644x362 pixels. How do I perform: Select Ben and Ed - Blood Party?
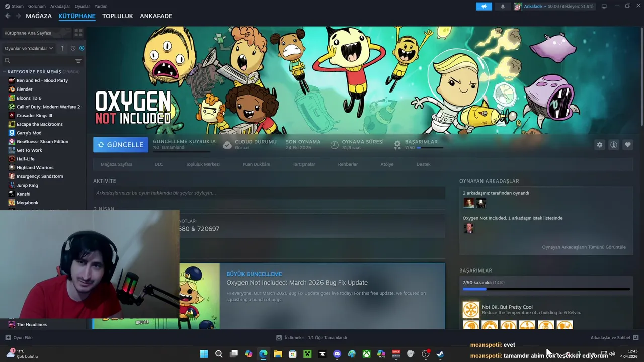click(42, 80)
